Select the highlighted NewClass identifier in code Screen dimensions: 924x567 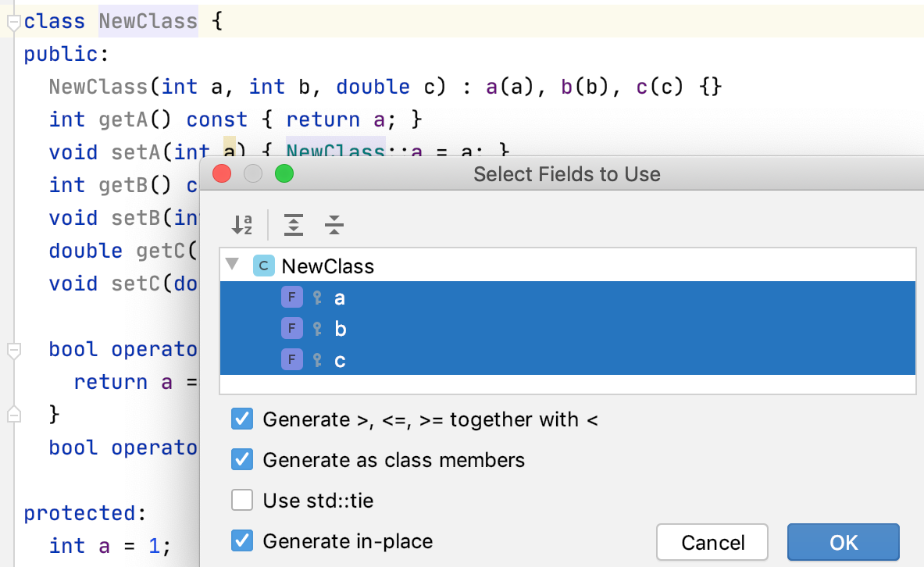point(148,21)
